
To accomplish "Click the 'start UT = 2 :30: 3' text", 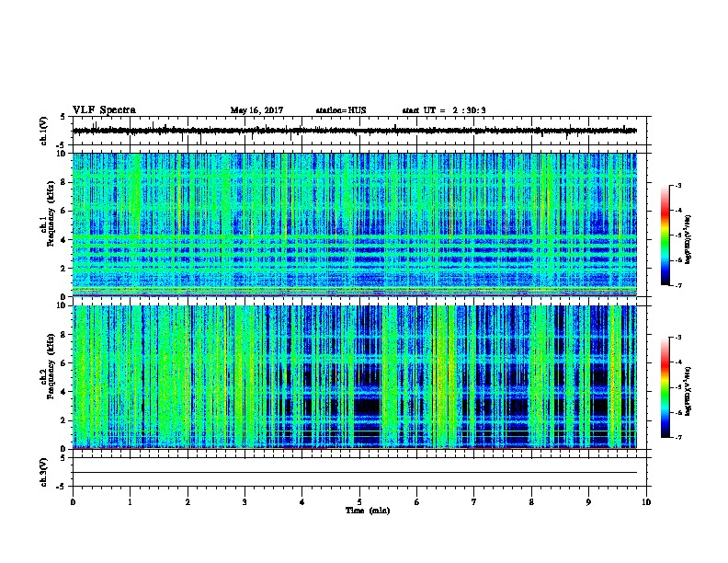I will click(x=444, y=110).
